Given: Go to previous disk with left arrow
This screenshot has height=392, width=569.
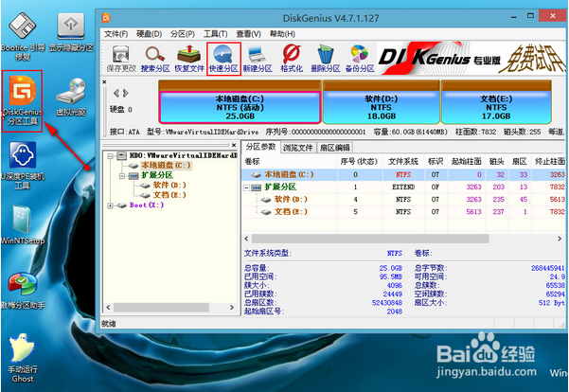Looking at the screenshot, I should tap(116, 94).
